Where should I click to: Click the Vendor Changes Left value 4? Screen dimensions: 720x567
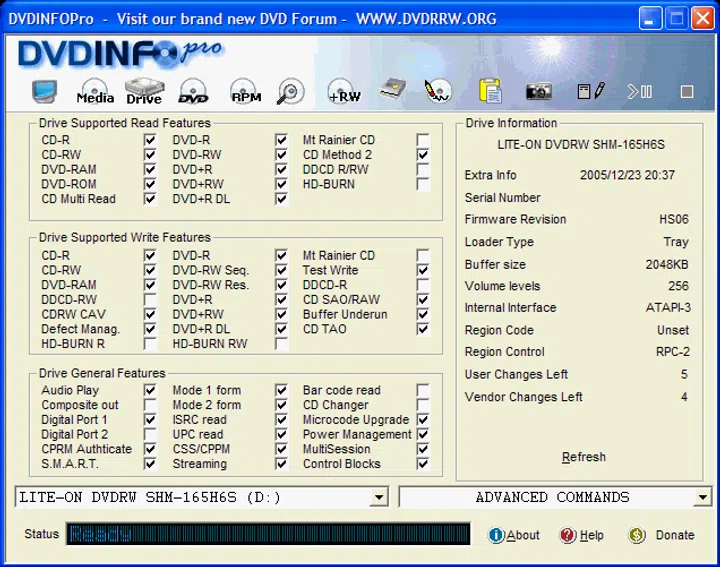pyautogui.click(x=684, y=397)
